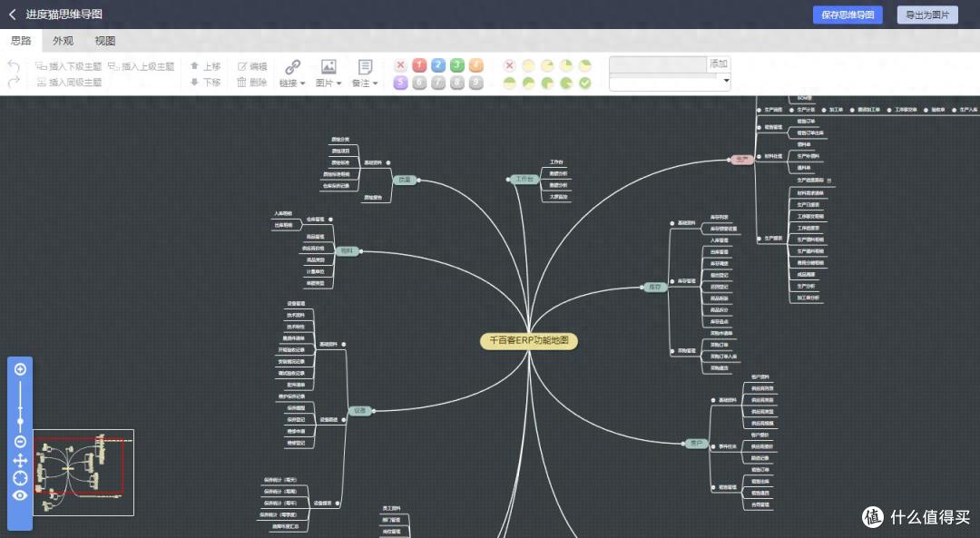980x538 pixels.
Task: Click the 添加 tag button
Action: point(718,64)
